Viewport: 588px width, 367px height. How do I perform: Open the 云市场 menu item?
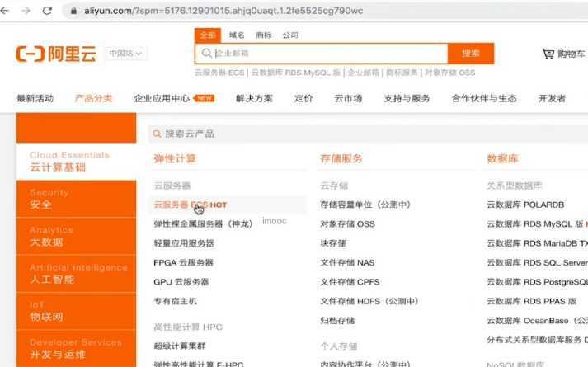point(348,99)
